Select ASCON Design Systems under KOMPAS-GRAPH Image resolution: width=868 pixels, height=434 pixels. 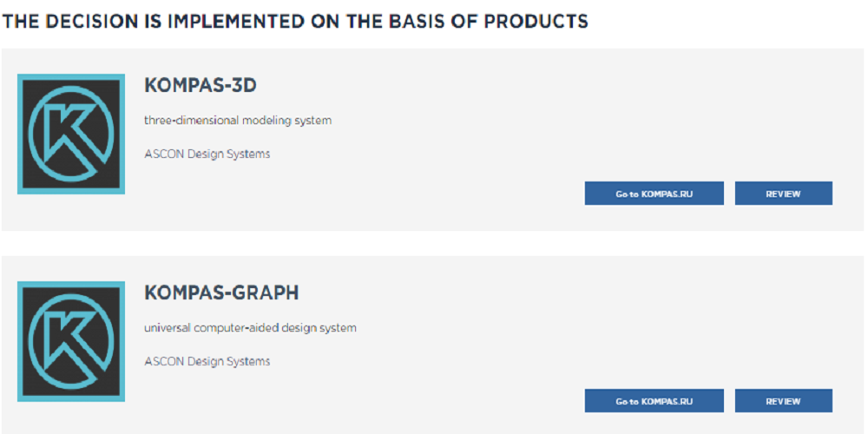pos(207,361)
